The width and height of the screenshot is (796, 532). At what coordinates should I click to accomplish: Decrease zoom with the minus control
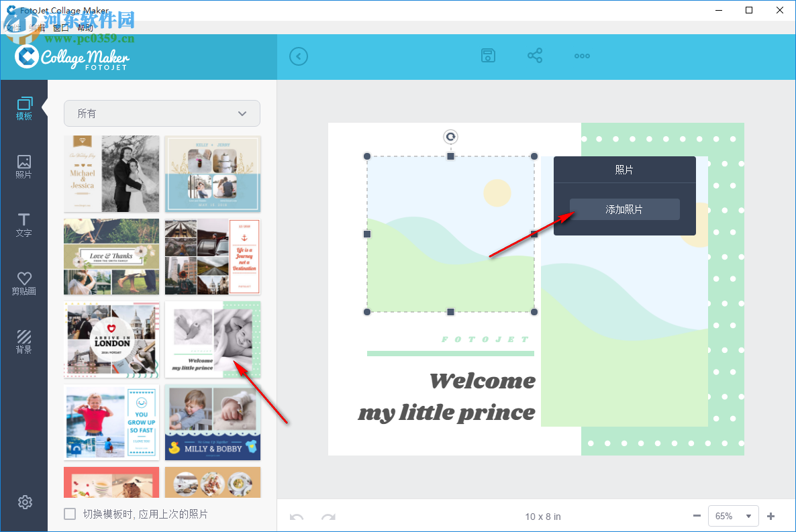(697, 516)
